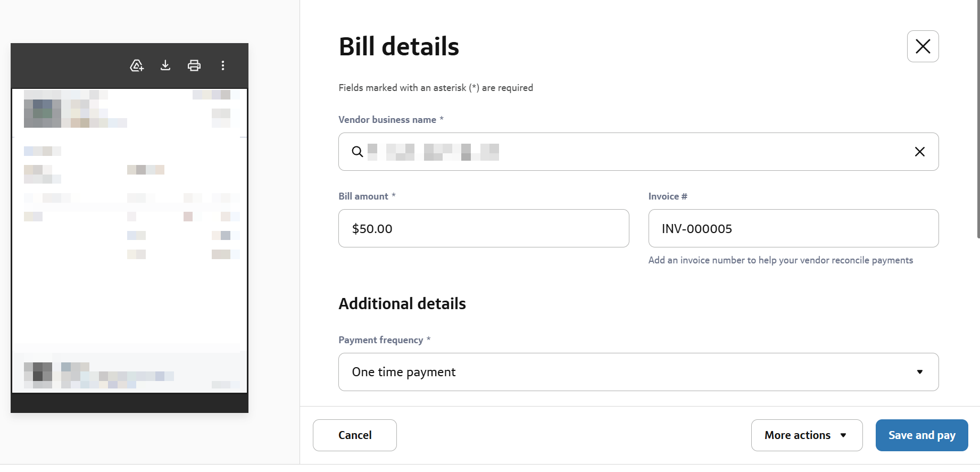Viewport: 980px width, 472px height.
Task: Click the Cancel button
Action: pos(355,435)
